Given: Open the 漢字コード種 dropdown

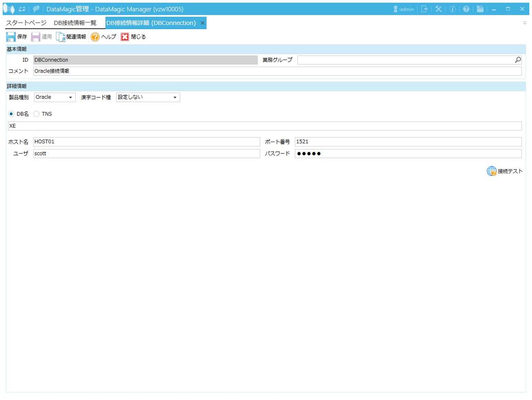Looking at the screenshot, I should [x=175, y=97].
